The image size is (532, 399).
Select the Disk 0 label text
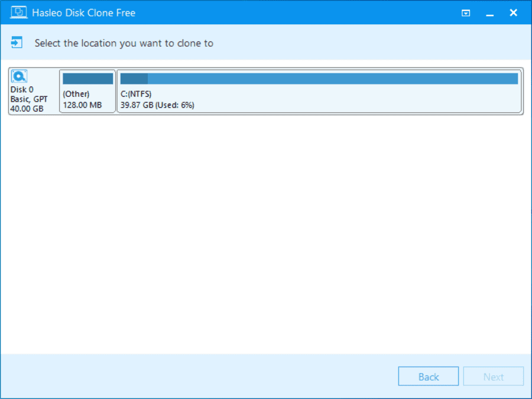pyautogui.click(x=22, y=90)
